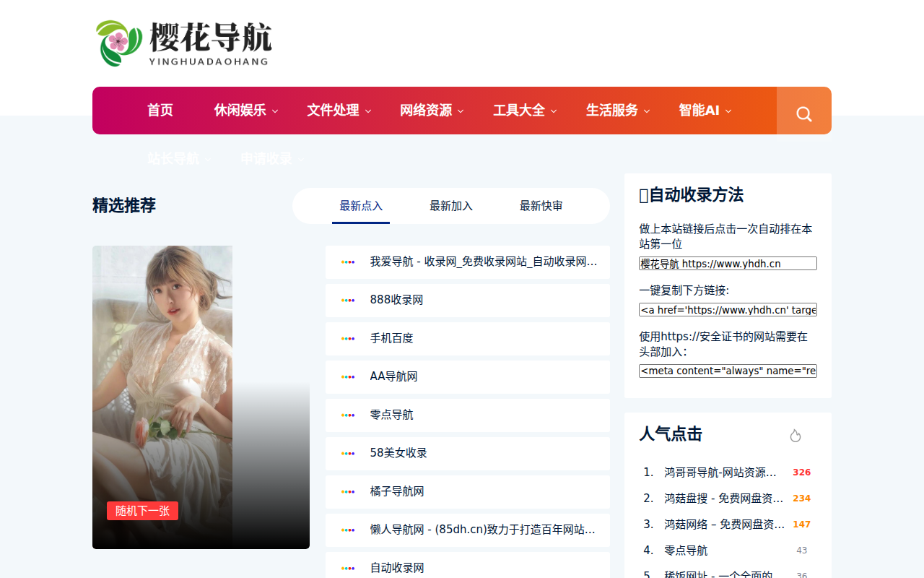Expand the 文件处理 dropdown menu
This screenshot has width=924, height=578.
pyautogui.click(x=339, y=111)
